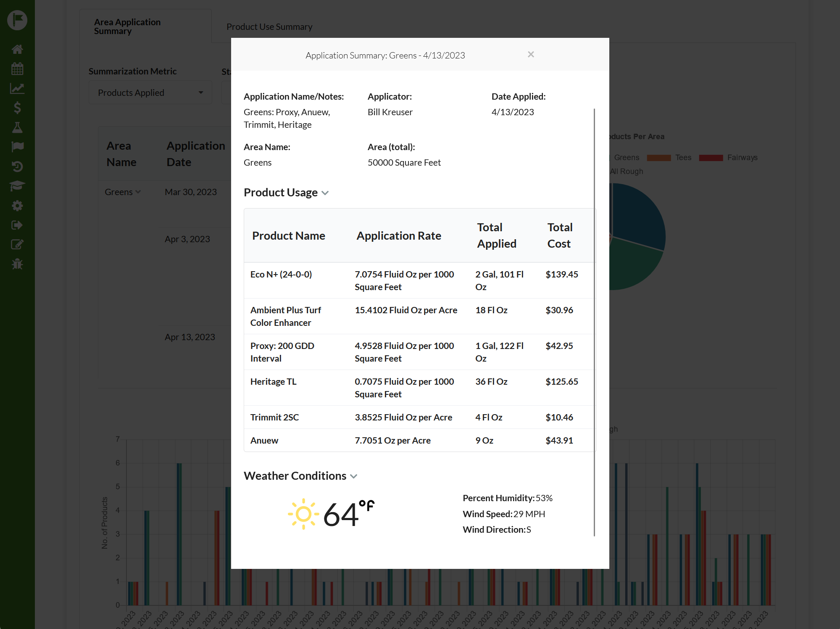The height and width of the screenshot is (629, 840).
Task: Click the Bill Kreuser applicator name
Action: [390, 112]
